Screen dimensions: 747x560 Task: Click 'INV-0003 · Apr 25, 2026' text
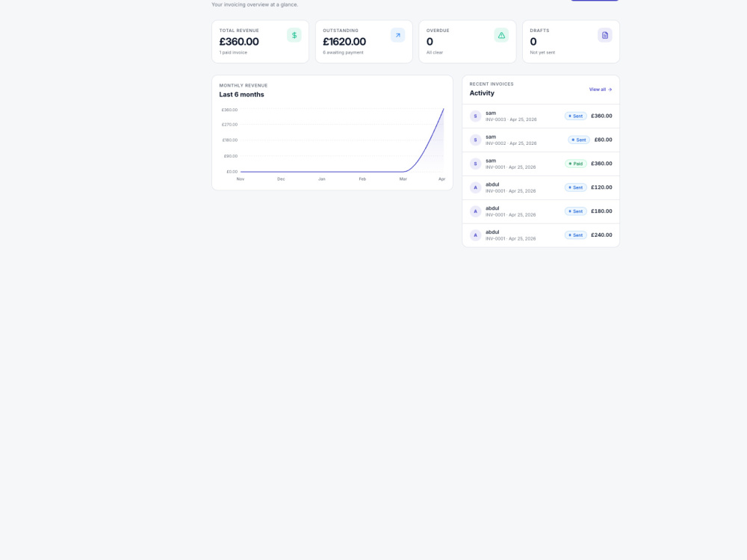click(511, 119)
